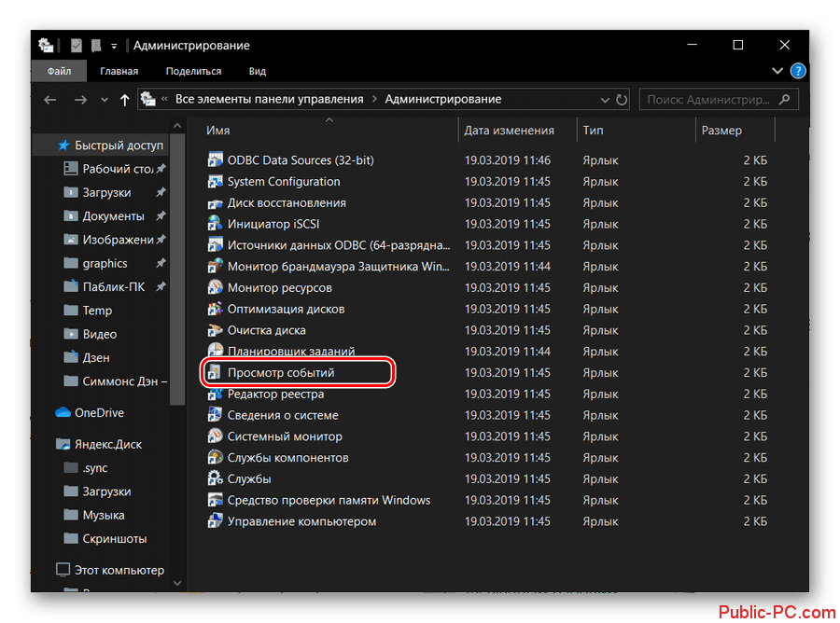Expand the ribbon with chevron arrow
Screen dimensions: 840x623
pyautogui.click(x=777, y=71)
